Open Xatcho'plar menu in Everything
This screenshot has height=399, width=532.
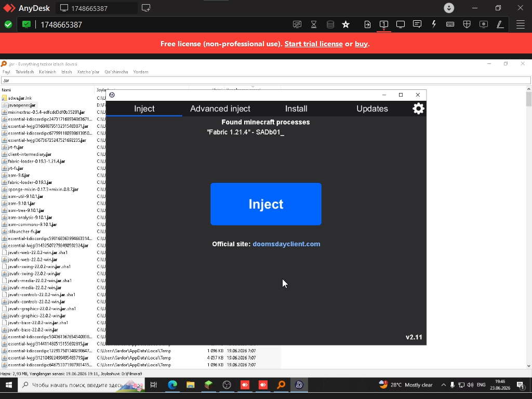coord(88,72)
